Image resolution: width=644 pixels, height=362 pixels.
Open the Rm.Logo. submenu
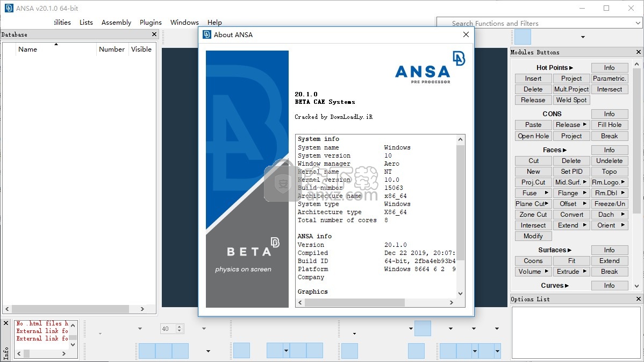[610, 182]
